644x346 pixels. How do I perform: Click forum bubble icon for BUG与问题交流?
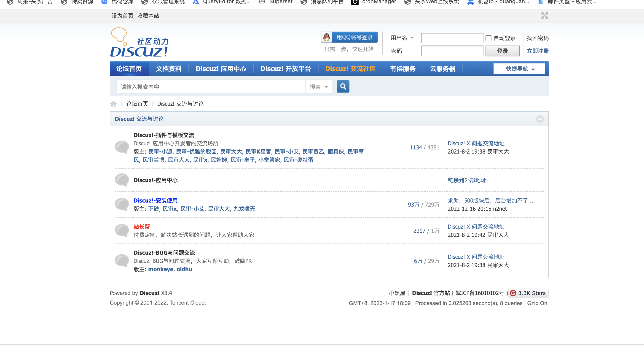coord(122,261)
